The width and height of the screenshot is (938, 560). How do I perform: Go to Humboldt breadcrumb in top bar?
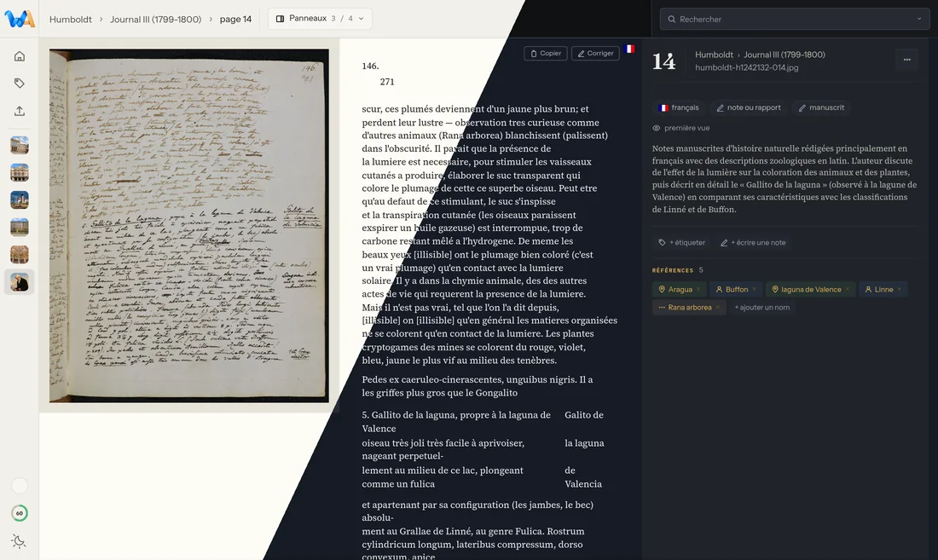click(71, 19)
